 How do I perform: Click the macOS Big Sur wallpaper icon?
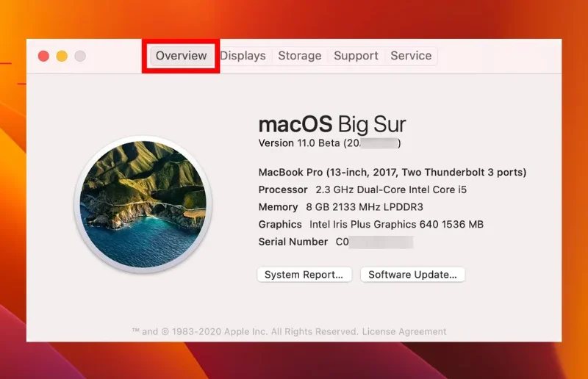tap(143, 205)
